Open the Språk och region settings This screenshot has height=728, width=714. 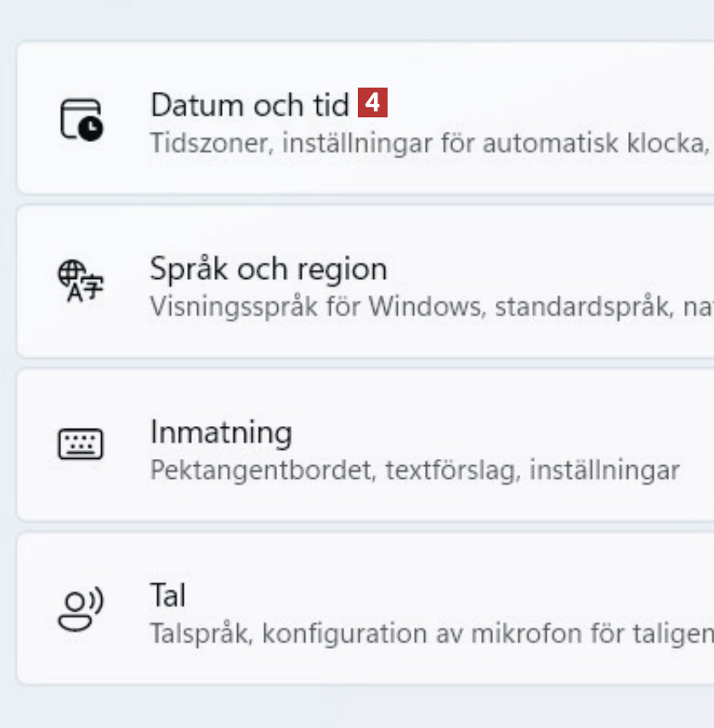click(x=269, y=269)
